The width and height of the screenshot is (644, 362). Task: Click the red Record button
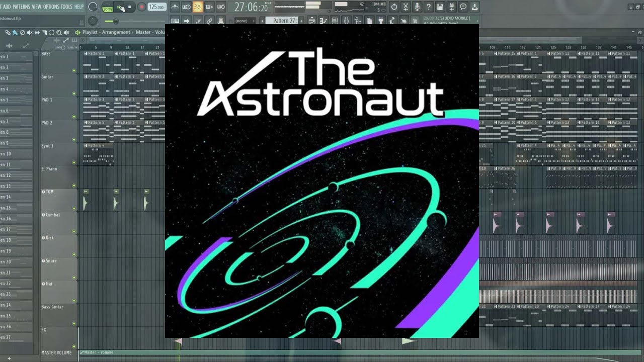(x=141, y=7)
